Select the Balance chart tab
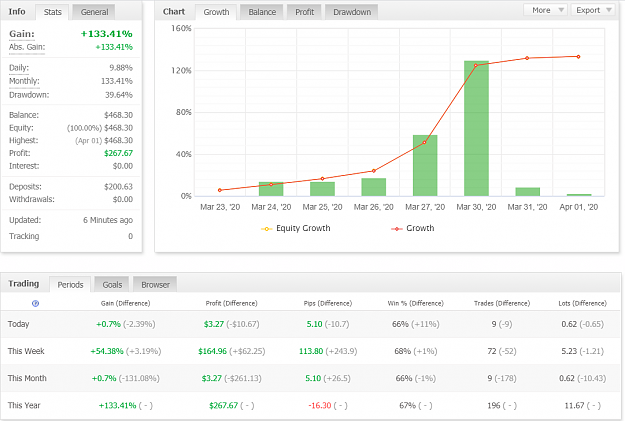Image resolution: width=625 pixels, height=421 pixels. tap(262, 12)
